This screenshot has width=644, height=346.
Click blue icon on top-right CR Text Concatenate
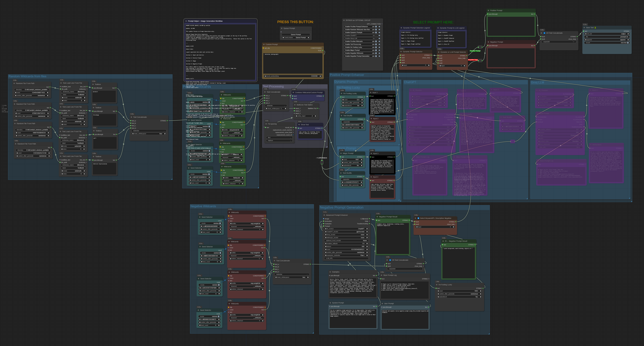[544, 33]
